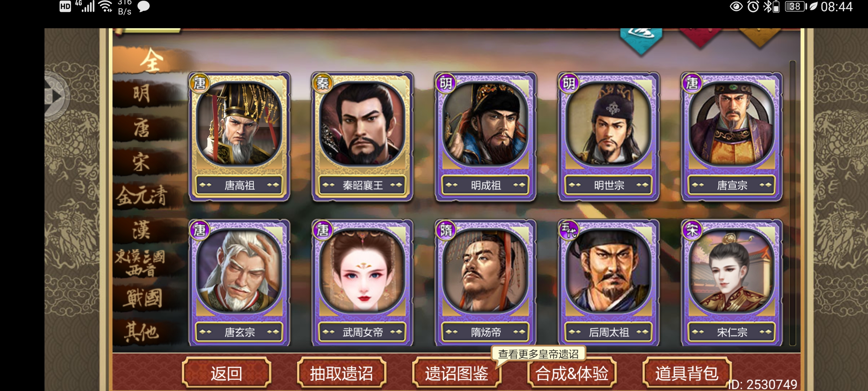Open the 道具背包 inventory

pyautogui.click(x=687, y=373)
